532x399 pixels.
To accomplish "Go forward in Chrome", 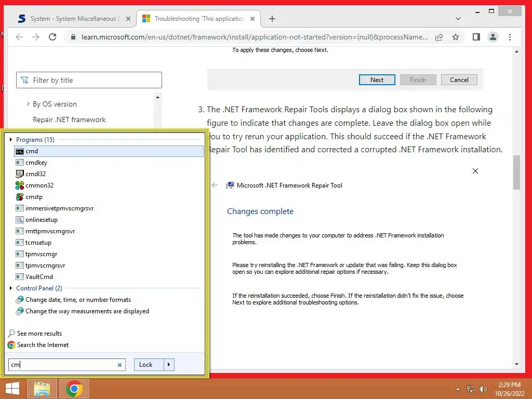I will coord(36,37).
